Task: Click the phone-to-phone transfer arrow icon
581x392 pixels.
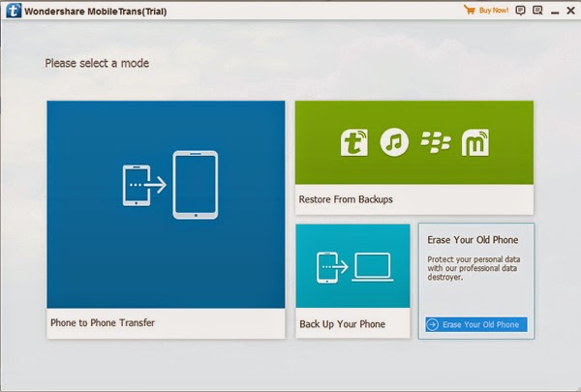Action: [x=170, y=185]
